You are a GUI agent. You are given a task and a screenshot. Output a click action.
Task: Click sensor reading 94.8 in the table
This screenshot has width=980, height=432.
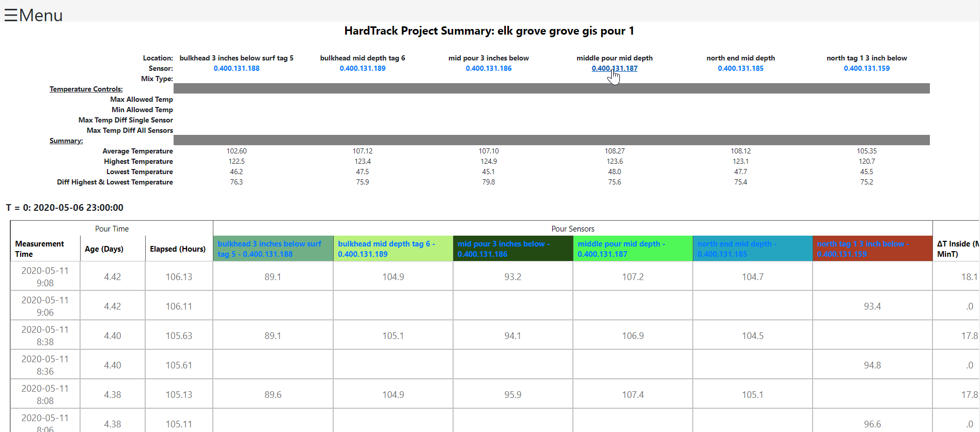[x=873, y=365]
